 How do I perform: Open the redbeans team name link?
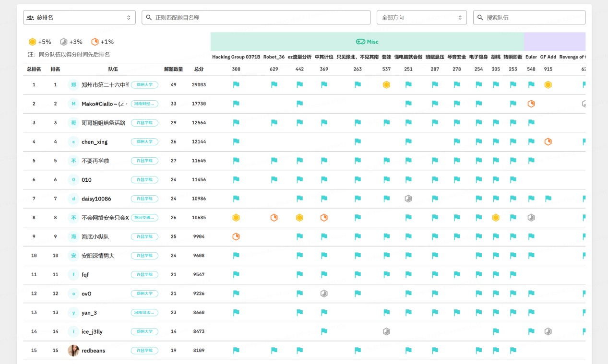[93, 351]
